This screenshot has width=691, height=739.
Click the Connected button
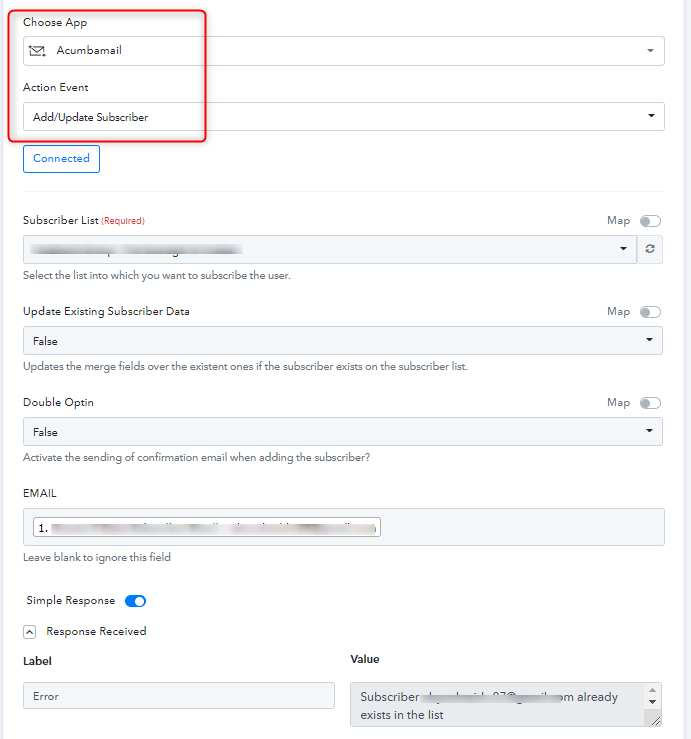[x=61, y=159]
